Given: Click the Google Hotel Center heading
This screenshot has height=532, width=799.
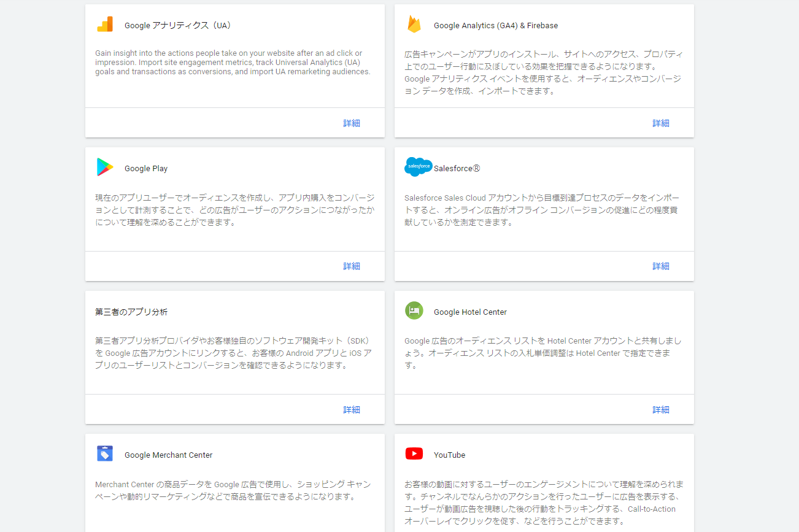Looking at the screenshot, I should click(x=471, y=312).
